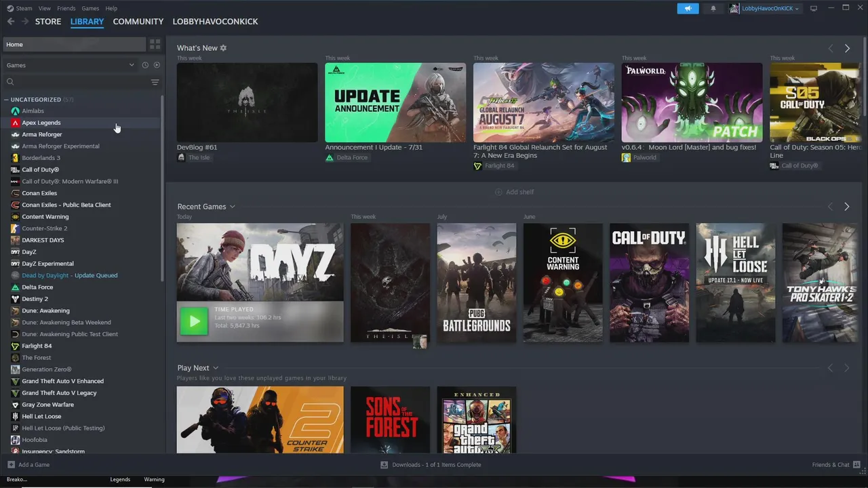This screenshot has height=488, width=868.
Task: Open the Hell Let Loose game cover
Action: tap(736, 283)
